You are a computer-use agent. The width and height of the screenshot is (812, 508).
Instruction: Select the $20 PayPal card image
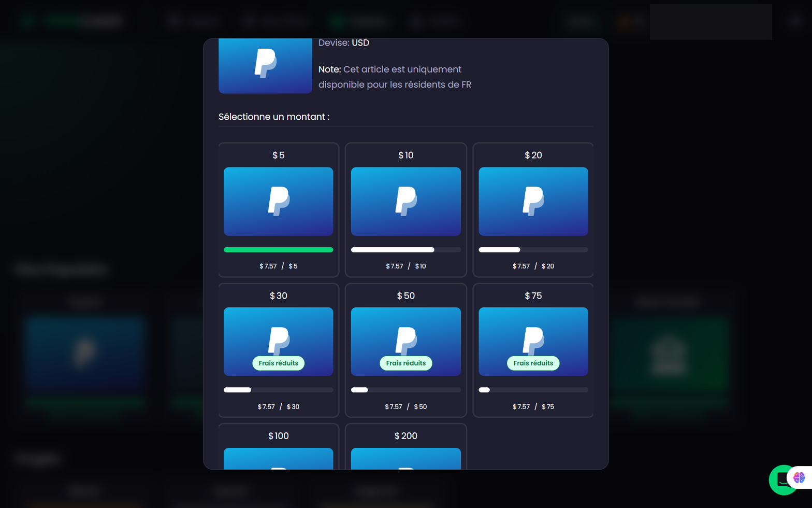tap(533, 201)
